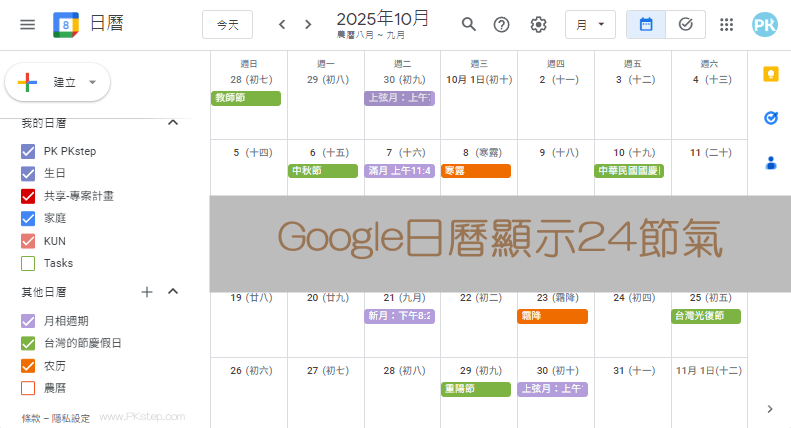Add other calendars with plus icon
The width and height of the screenshot is (791, 428).
coord(147,292)
